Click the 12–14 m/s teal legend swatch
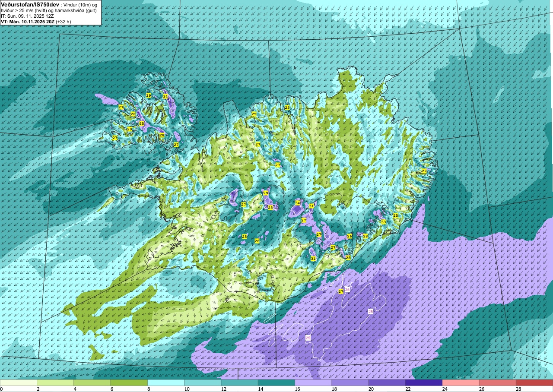The height and width of the screenshot is (392, 553). click(239, 383)
